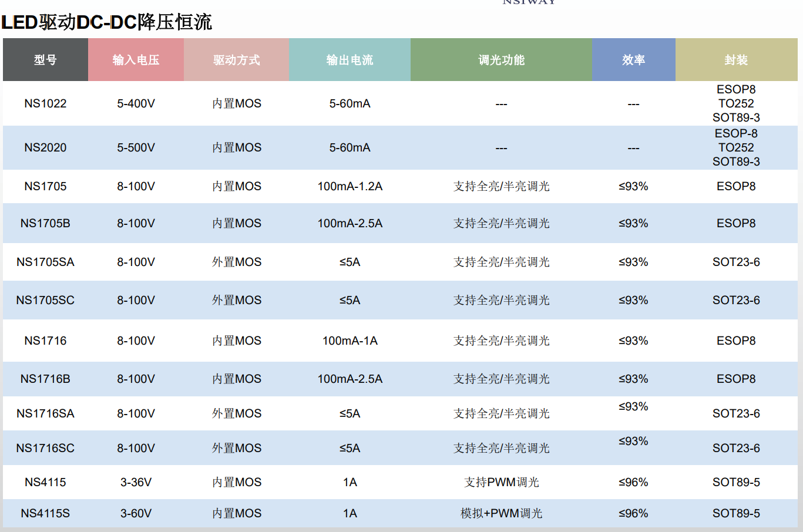
Task: Click '100mA-2.5A' in NS1705B row
Action: [x=350, y=223]
